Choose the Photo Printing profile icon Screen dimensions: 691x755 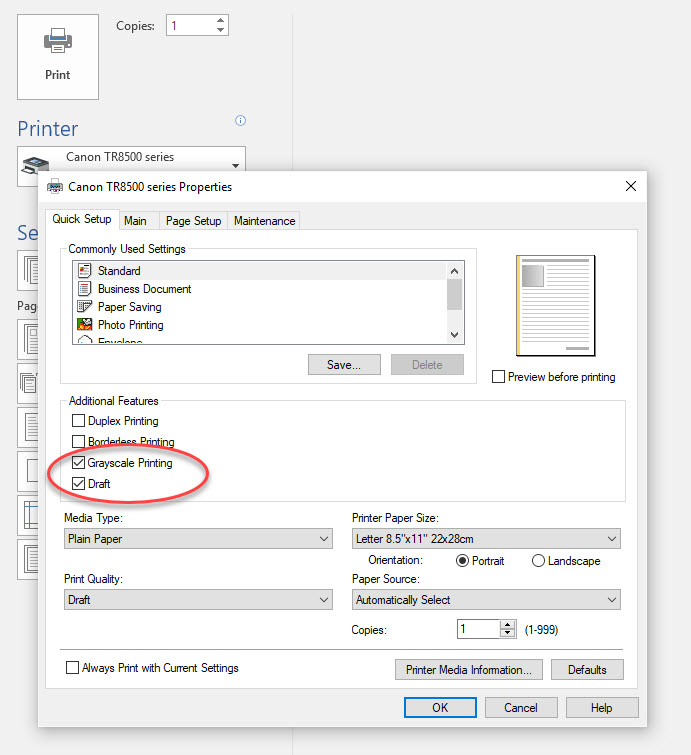point(85,325)
